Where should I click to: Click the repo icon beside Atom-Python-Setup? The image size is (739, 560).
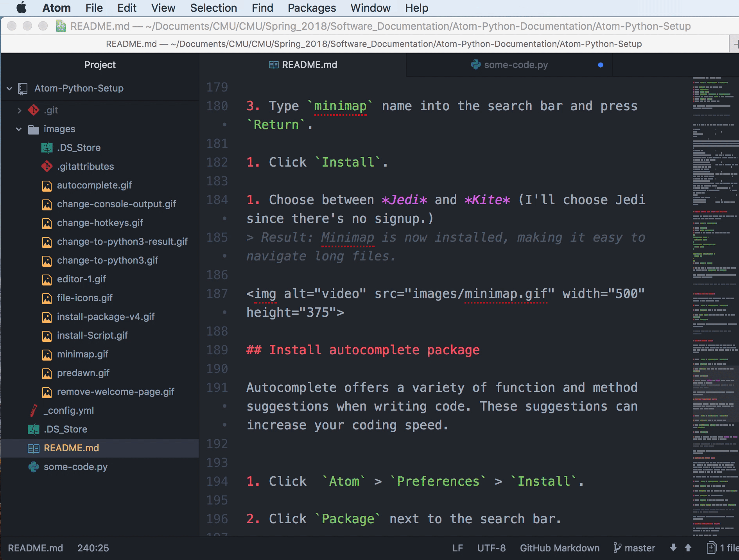[23, 88]
